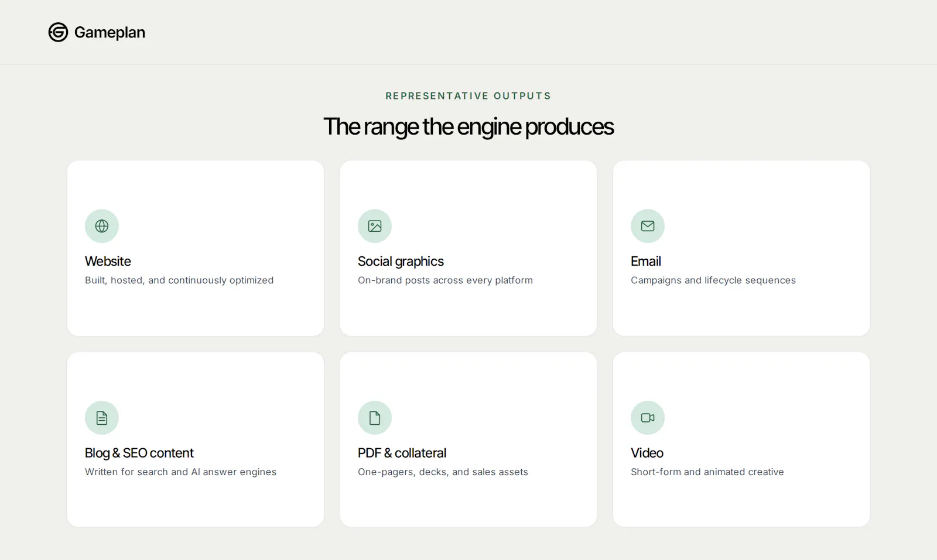937x560 pixels.
Task: Click 'Built, hosted, and continuously optimized' text
Action: pos(179,280)
